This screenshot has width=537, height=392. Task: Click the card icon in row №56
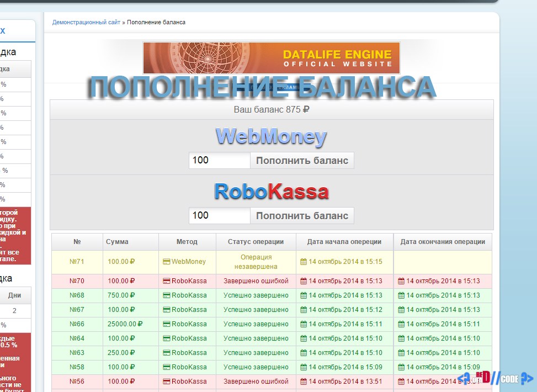click(167, 382)
